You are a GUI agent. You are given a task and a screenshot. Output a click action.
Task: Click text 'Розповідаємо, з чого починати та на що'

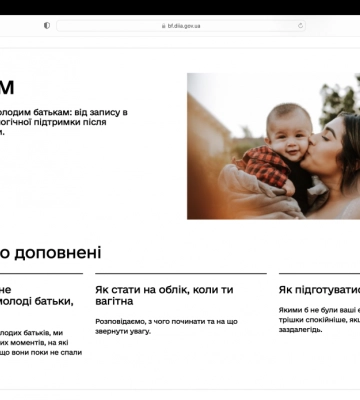coord(166,322)
